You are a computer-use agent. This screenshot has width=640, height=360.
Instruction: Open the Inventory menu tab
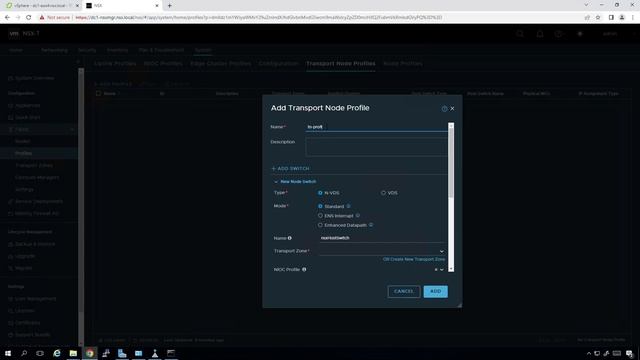coord(117,50)
